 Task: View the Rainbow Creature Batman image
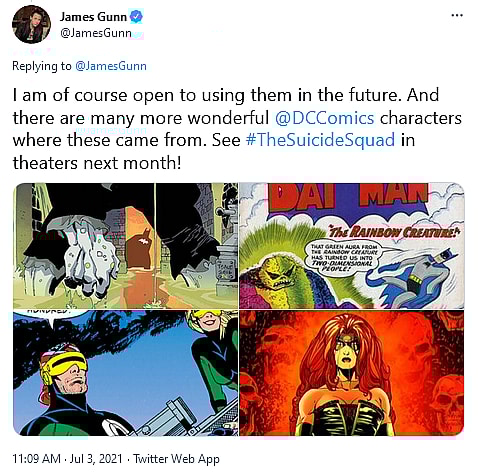(x=352, y=246)
